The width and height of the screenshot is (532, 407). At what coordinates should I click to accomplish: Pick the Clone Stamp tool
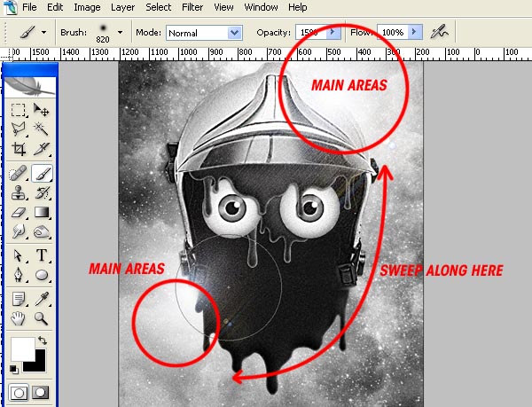coord(18,193)
